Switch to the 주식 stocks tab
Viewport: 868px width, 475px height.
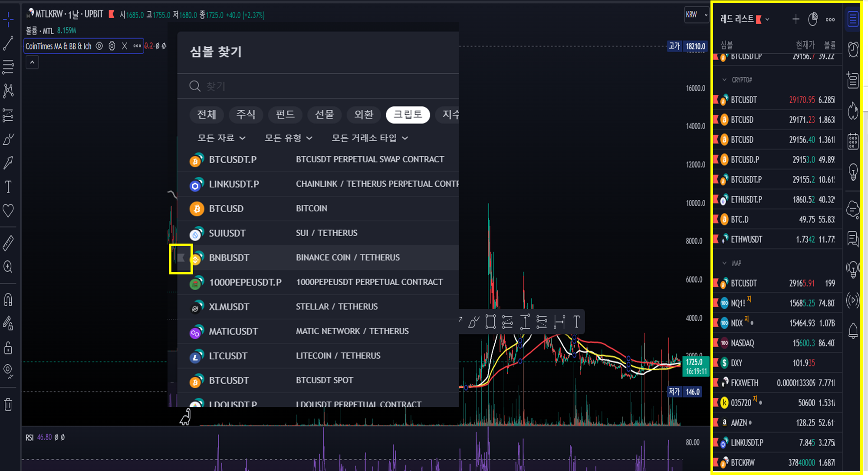click(246, 115)
